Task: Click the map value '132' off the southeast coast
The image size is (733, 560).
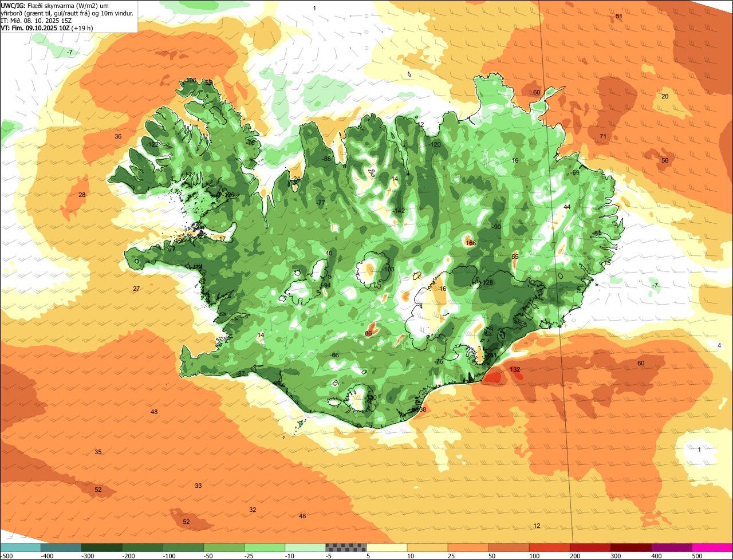Action: pyautogui.click(x=515, y=370)
